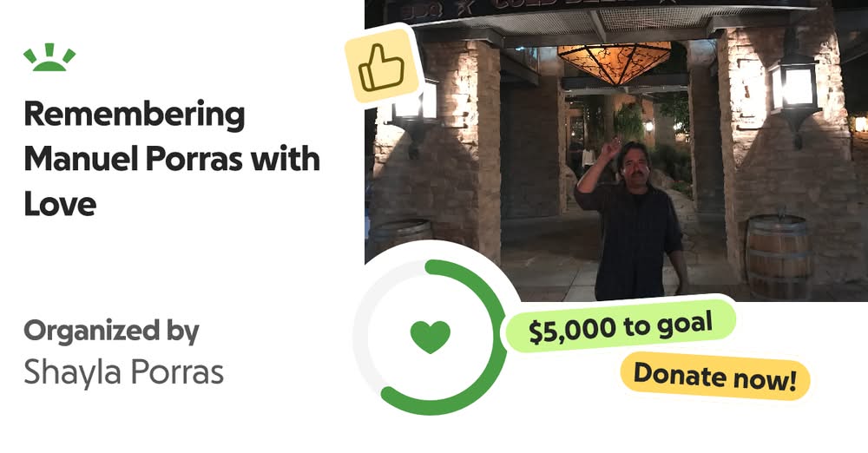Click the green GoFundMe sunburst logo

click(x=49, y=57)
